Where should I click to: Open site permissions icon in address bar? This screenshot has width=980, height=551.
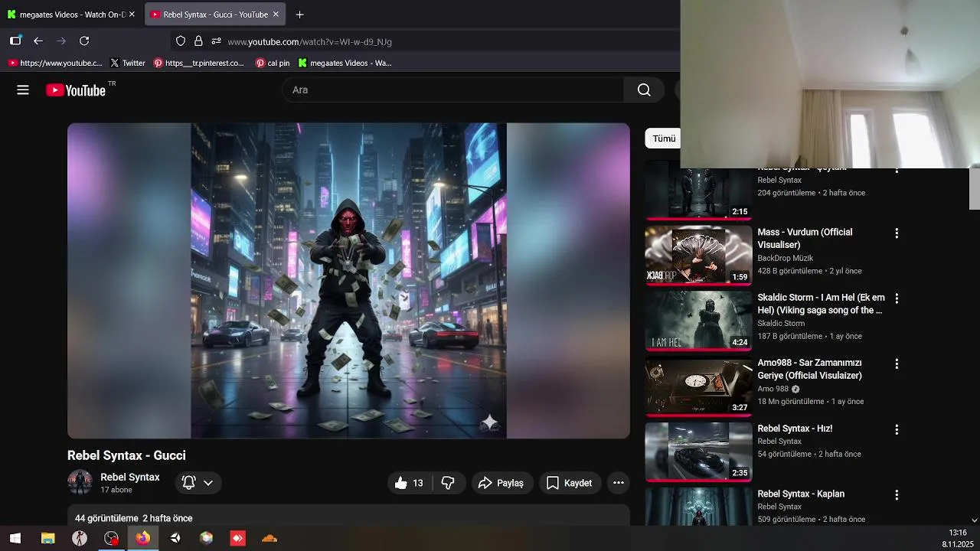coord(216,41)
